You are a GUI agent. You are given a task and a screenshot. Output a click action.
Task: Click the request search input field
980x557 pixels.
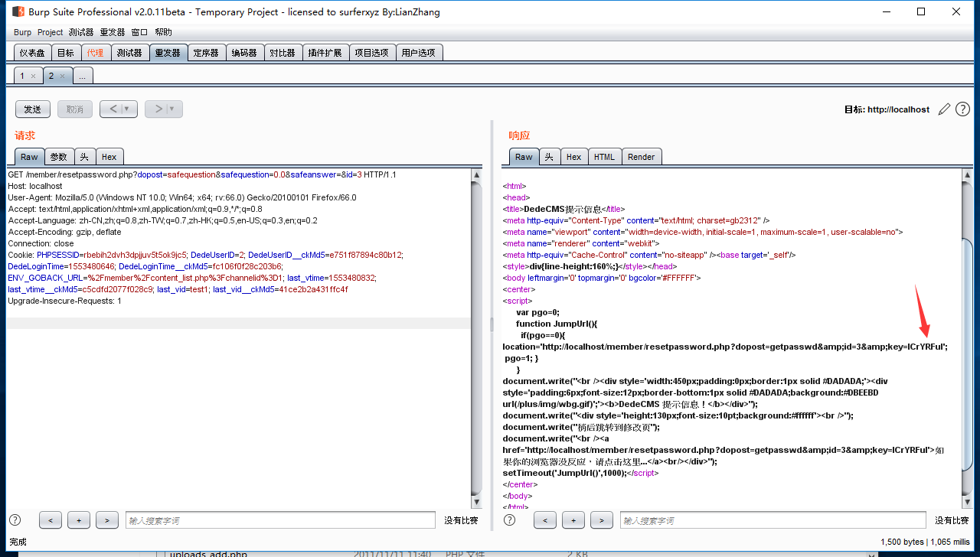pyautogui.click(x=280, y=520)
